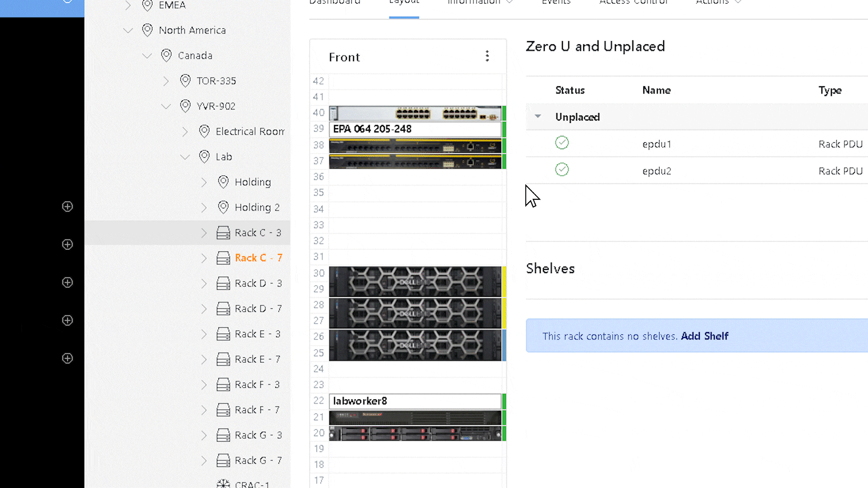Viewport: 868px width, 488px height.
Task: Click the Add Shelf link
Action: coord(704,336)
